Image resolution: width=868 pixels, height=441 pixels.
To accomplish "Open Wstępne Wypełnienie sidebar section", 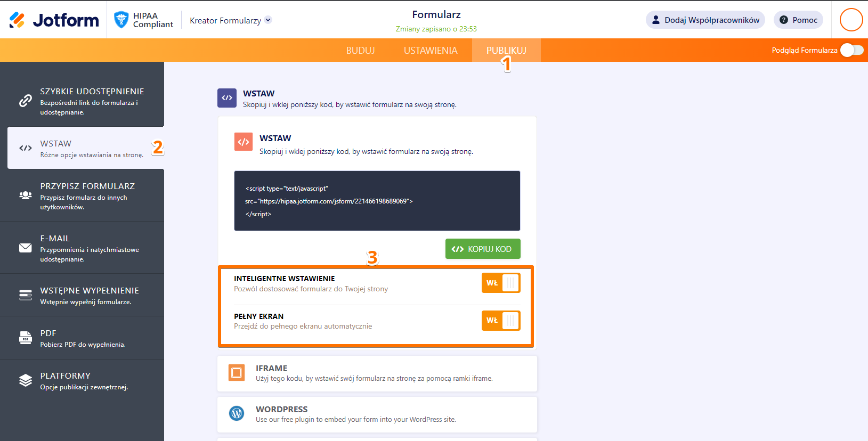I will 82,295.
